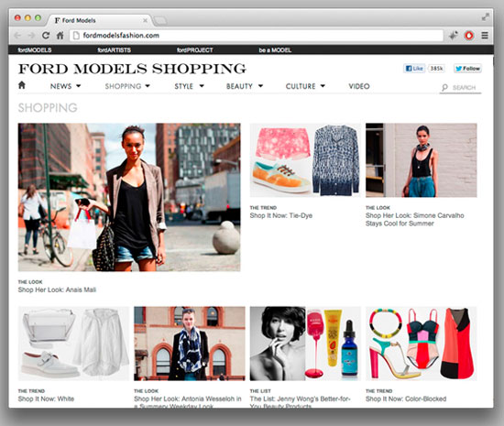504x426 pixels.
Task: Expand the News dropdown arrow
Action: coord(79,86)
